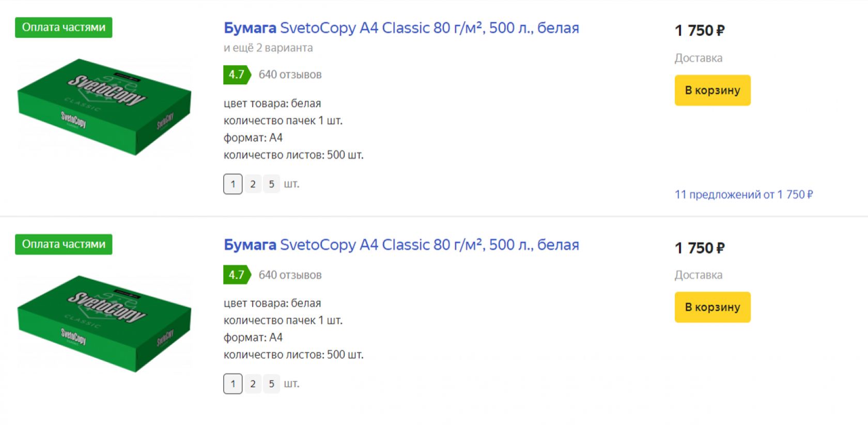Screen dimensions: 868x425
Task: Open top "Бумага SvetoCopy A4 Classic" title link
Action: pyautogui.click(x=401, y=28)
